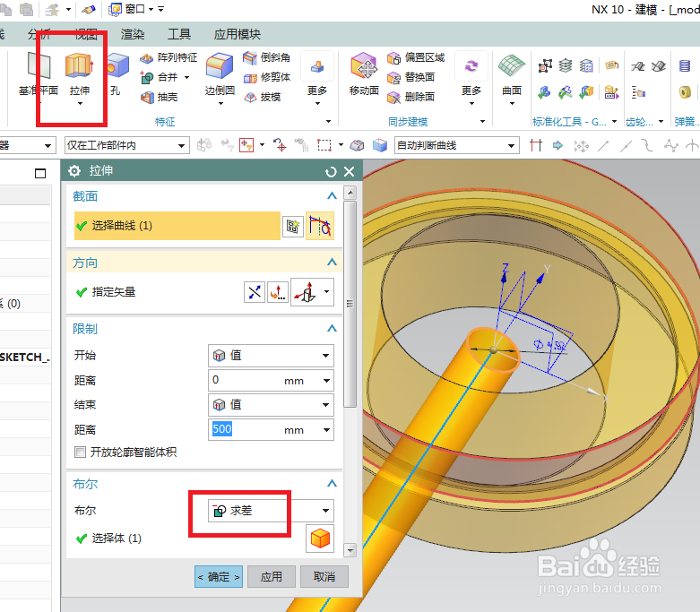Click the synchronous modeling 更多 icon
Image resolution: width=700 pixels, height=612 pixels.
click(x=471, y=67)
